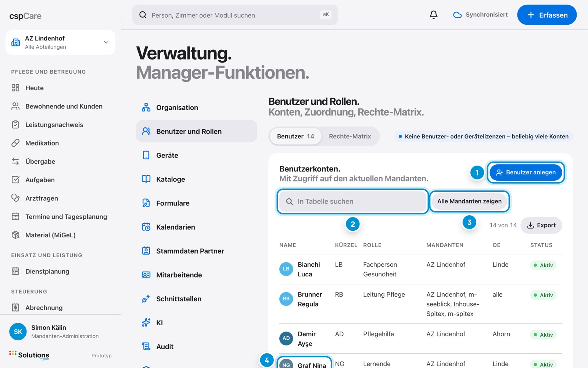Open the Simon Kälin user profile menu
588x368 pixels.
pyautogui.click(x=60, y=332)
